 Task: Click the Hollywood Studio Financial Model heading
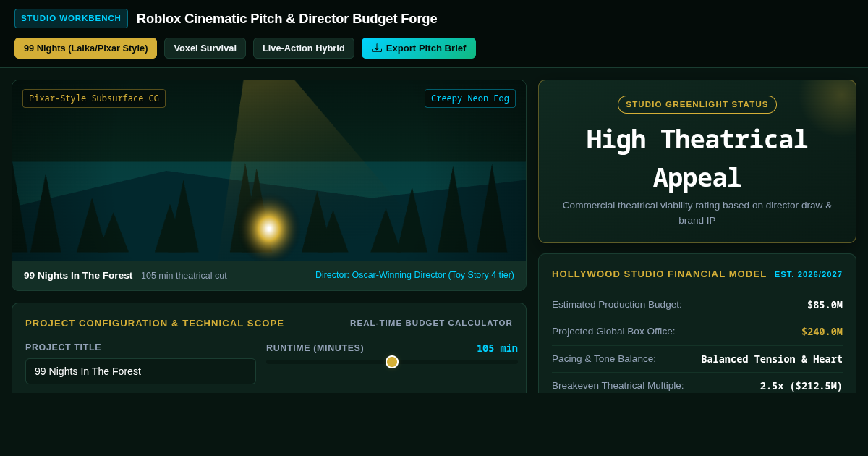(659, 274)
